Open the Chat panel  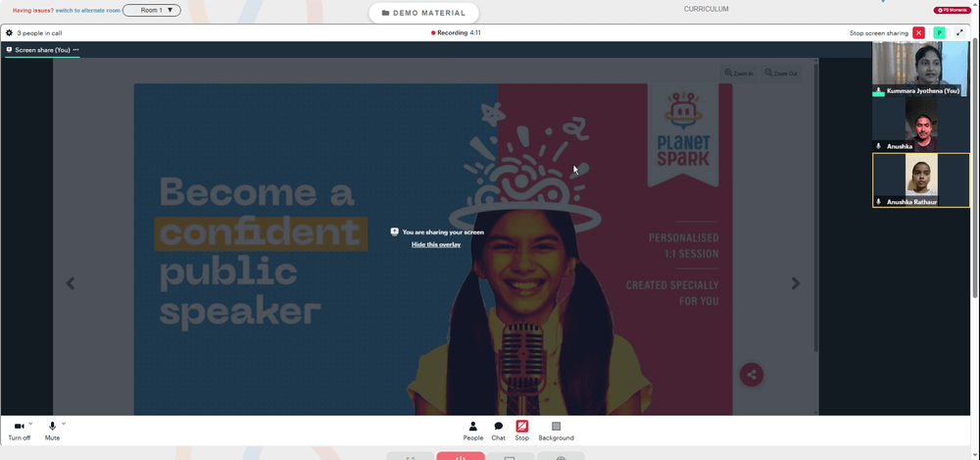click(498, 431)
